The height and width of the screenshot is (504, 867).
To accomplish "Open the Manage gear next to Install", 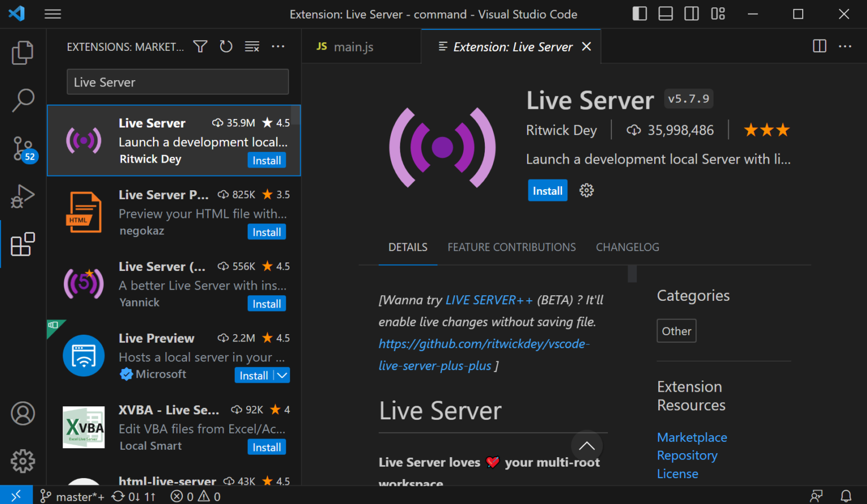I will [586, 190].
